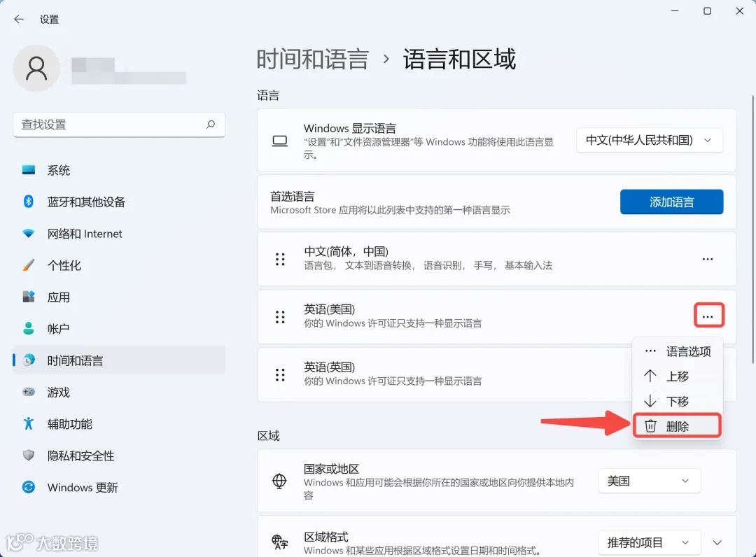This screenshot has width=756, height=557.
Task: Click the search magnifier icon
Action: (x=211, y=125)
